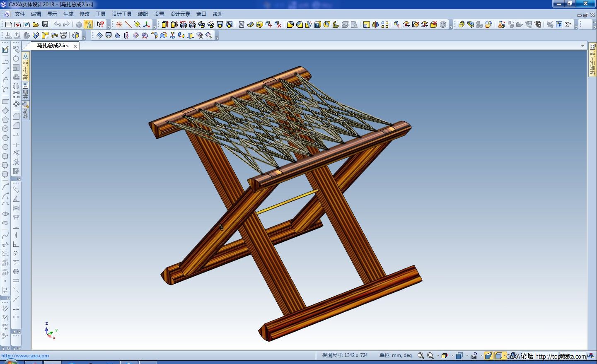Click the Sigma parameter table icon
The image size is (597, 364).
coord(568,24)
